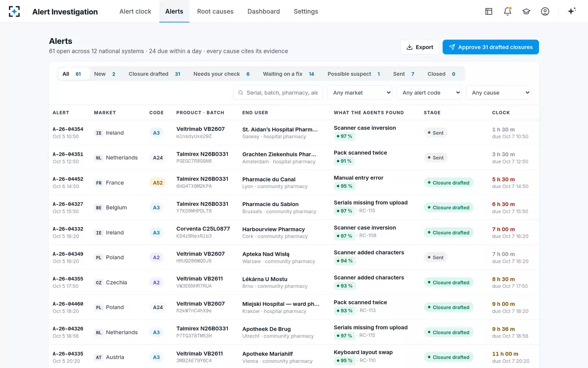588x368 pixels.
Task: Open alert A-26-04460
Action: (68, 304)
